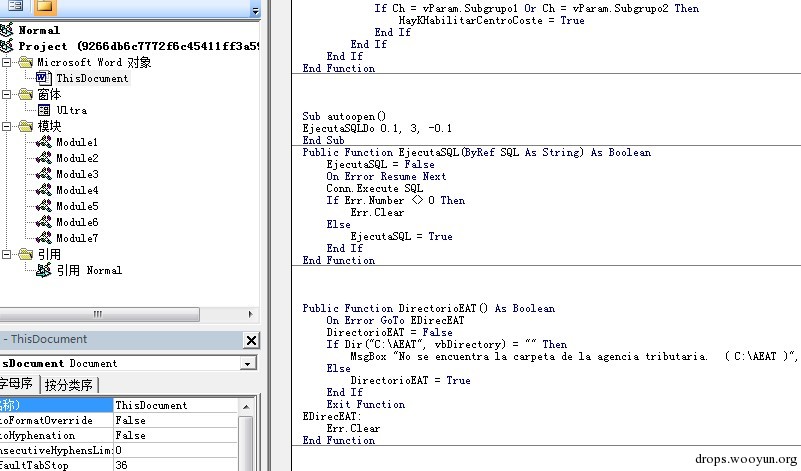
Task: Select the Normal project node
Action: coord(39,30)
